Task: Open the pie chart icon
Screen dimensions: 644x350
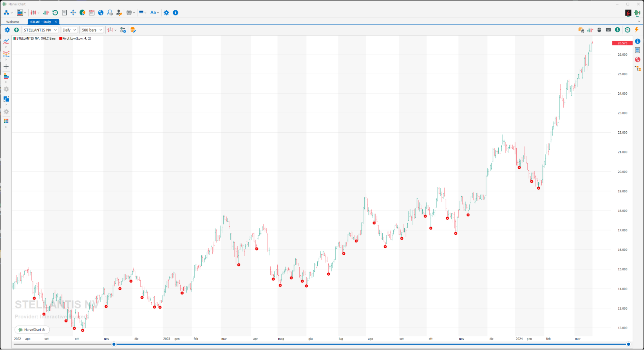Action: [82, 13]
